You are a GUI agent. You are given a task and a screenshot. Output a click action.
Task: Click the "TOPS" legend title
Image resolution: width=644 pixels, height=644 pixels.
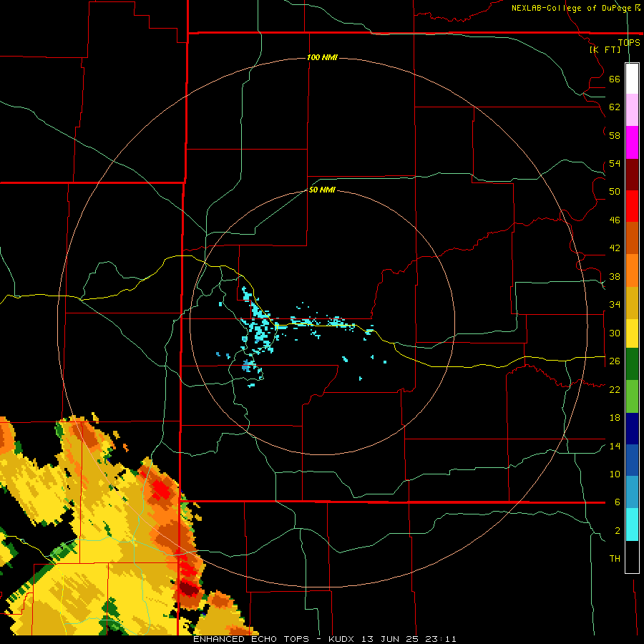click(629, 42)
